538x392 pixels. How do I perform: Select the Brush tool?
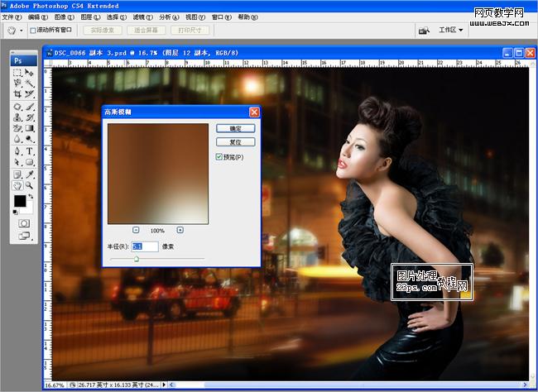tap(30, 107)
